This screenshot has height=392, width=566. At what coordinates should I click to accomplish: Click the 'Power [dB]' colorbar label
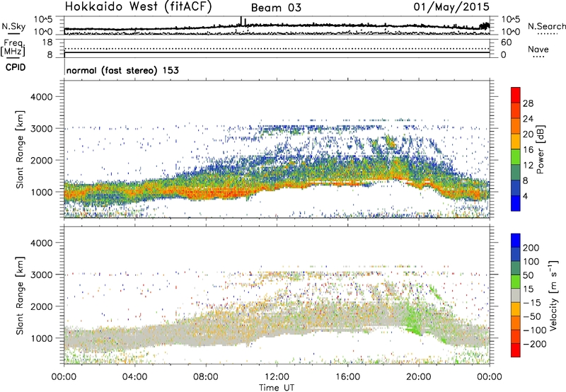(x=540, y=149)
